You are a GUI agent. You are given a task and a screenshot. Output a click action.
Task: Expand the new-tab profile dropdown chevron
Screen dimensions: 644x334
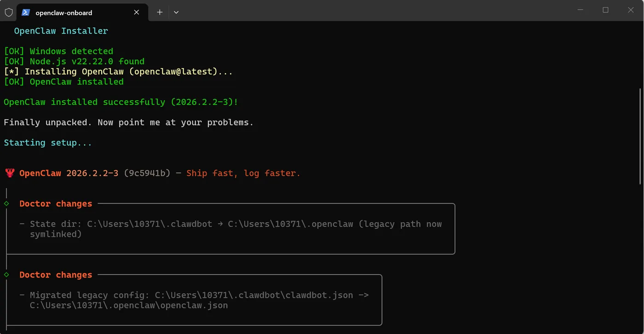(x=176, y=12)
